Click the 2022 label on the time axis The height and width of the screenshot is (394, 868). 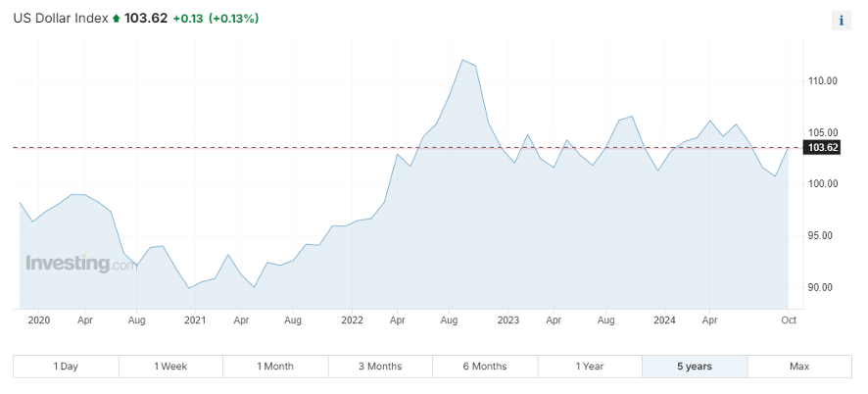click(352, 320)
